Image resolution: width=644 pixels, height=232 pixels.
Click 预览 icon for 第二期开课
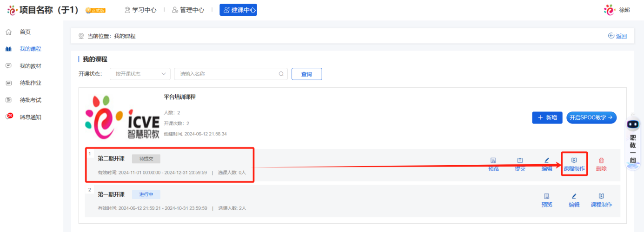493,161
